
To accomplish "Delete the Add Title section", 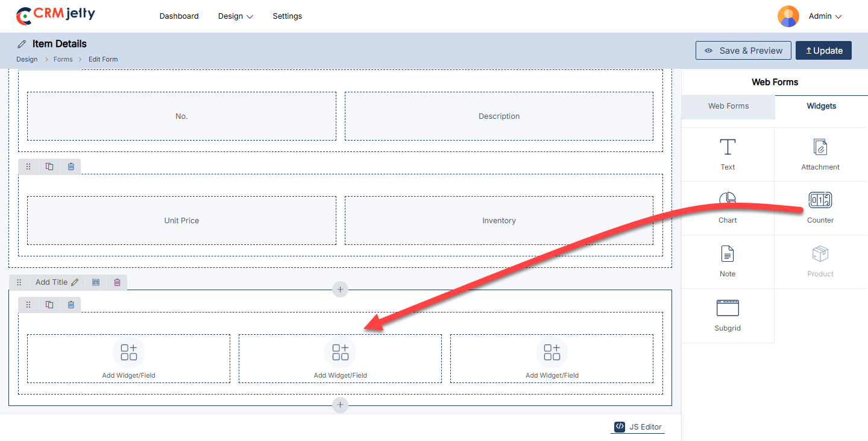I will tap(117, 282).
